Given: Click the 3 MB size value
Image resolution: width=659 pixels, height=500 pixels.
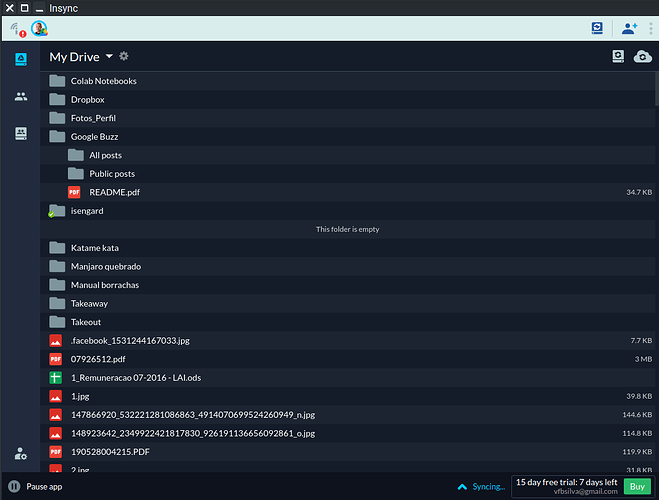Looking at the screenshot, I should 643,359.
